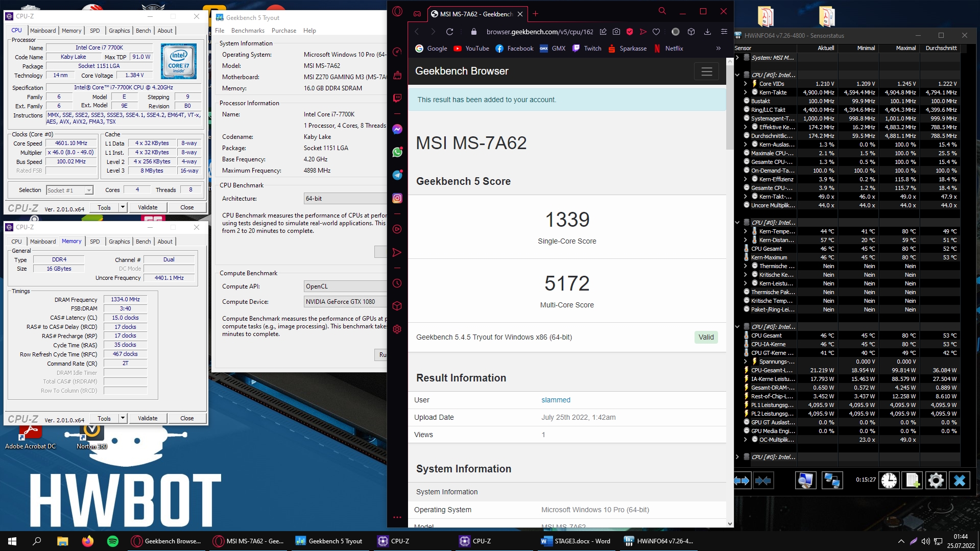Image resolution: width=980 pixels, height=551 pixels.
Task: Open Purchase menu in Geekbench 5
Action: tap(284, 31)
